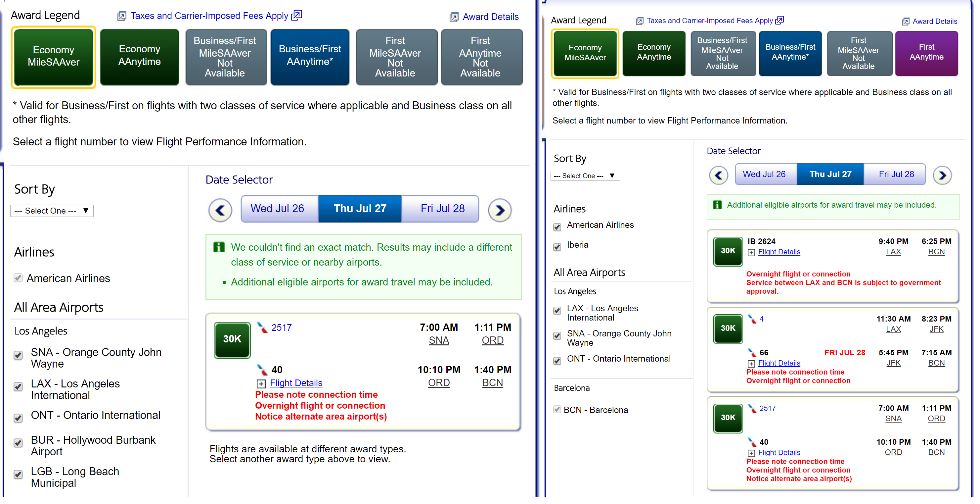Open right Sort By Select One dropdown
The height and width of the screenshot is (504, 980).
coord(585,176)
